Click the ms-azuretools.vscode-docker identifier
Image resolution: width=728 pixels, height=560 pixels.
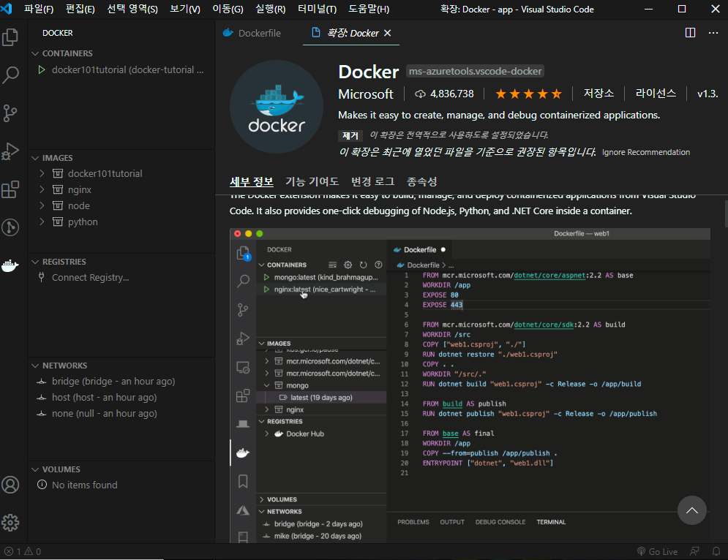pyautogui.click(x=475, y=71)
